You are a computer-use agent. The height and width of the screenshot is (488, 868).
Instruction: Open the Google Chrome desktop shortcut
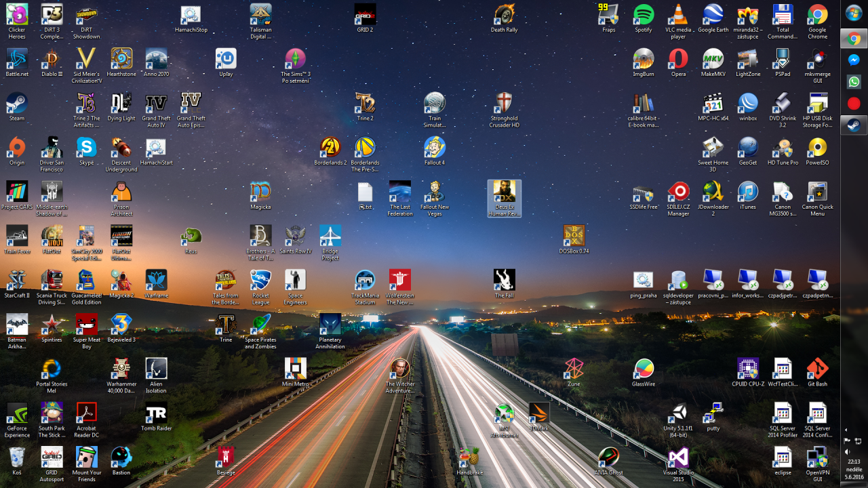pos(817,22)
